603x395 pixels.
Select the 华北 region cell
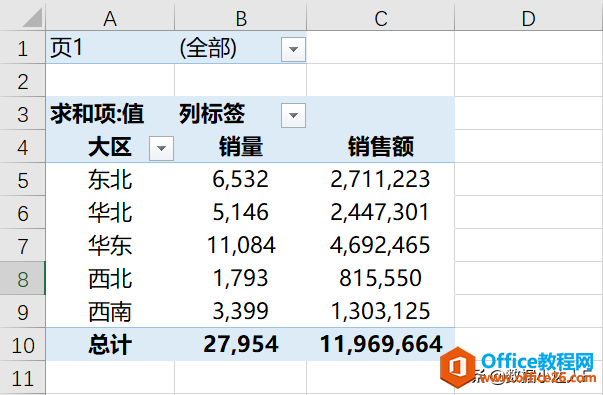(x=110, y=213)
